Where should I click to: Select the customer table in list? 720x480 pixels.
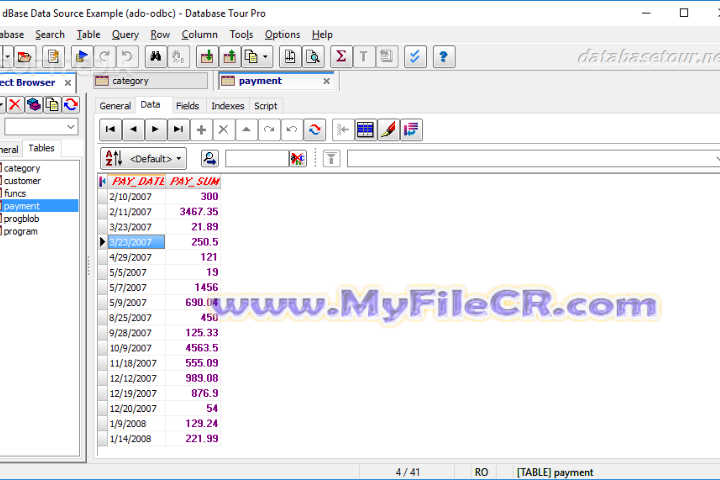(x=22, y=181)
